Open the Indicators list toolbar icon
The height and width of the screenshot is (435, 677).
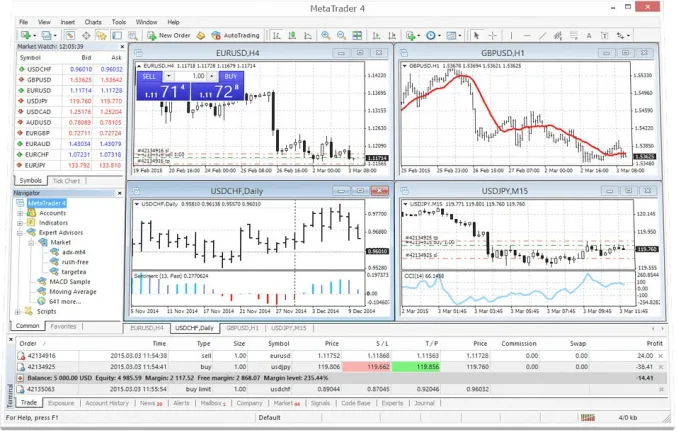(410, 35)
